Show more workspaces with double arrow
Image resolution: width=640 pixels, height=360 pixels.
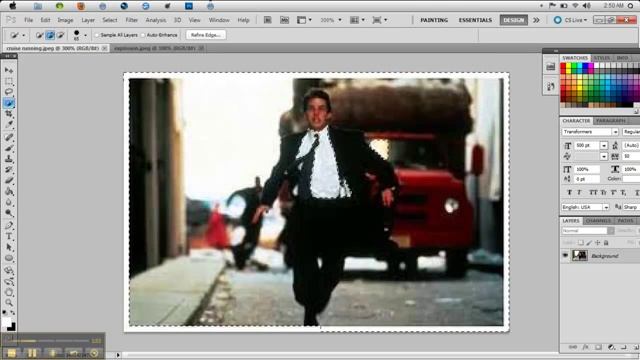click(x=536, y=20)
